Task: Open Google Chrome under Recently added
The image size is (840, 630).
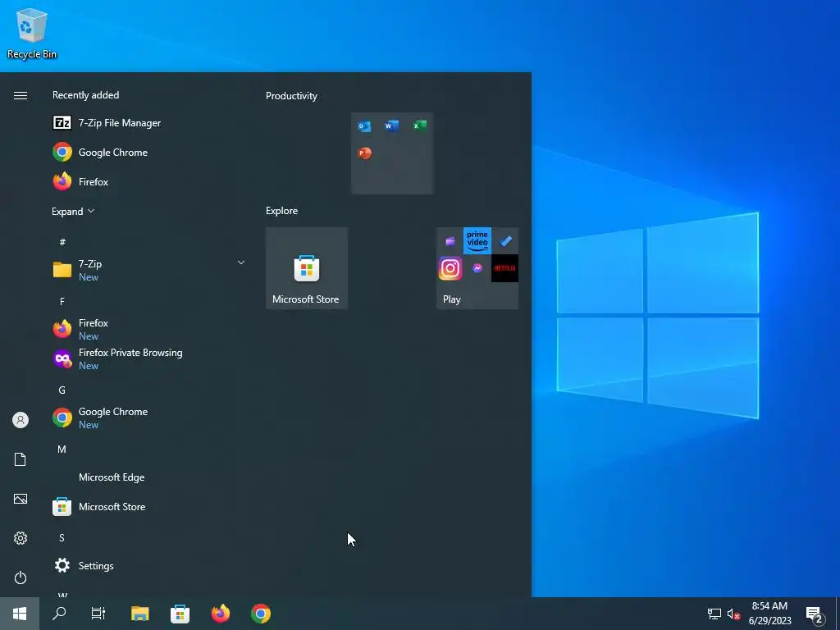Action: tap(148, 152)
